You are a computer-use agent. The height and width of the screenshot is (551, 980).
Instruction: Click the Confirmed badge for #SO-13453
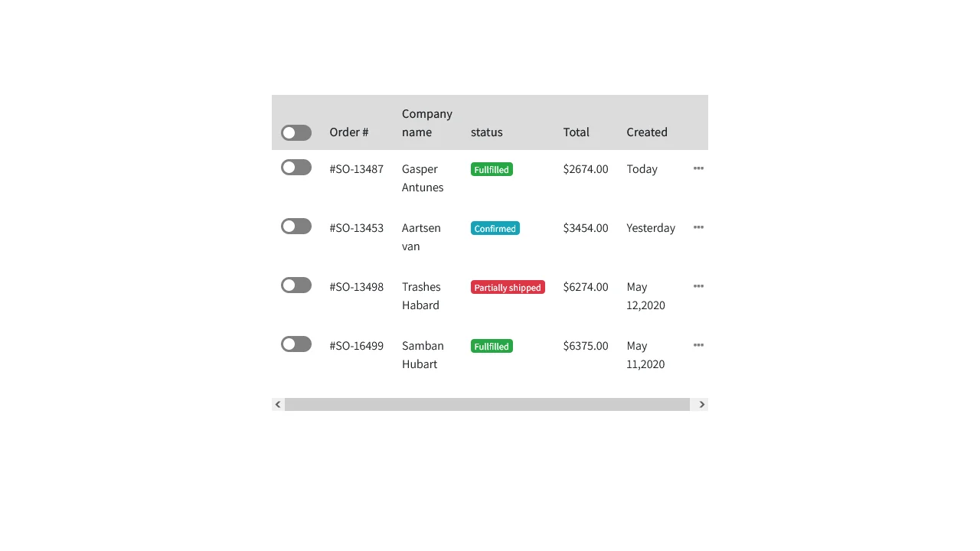click(x=495, y=228)
